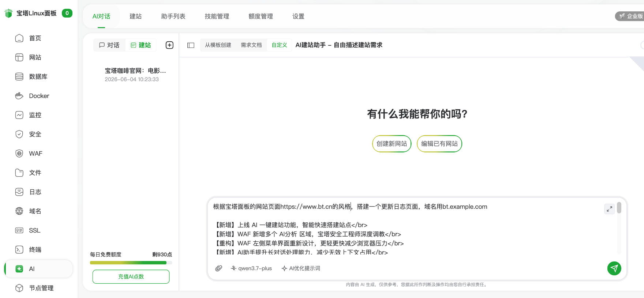
Task: Open 数据库 database icon in sidebar
Action: 19,76
